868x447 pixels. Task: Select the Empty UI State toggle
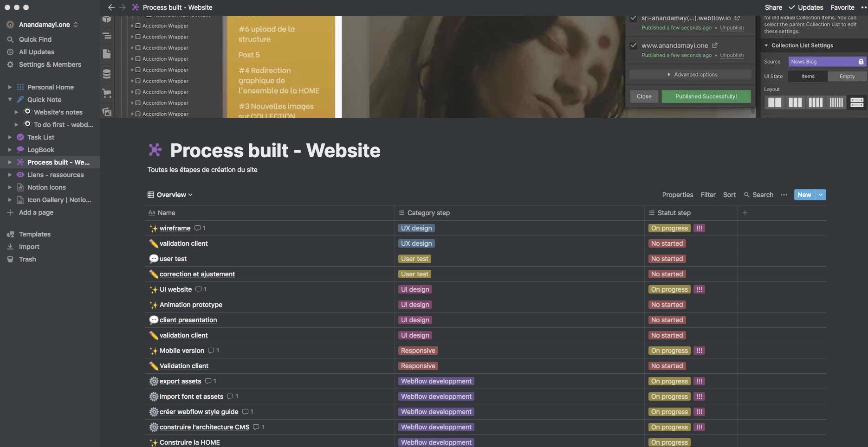click(847, 77)
